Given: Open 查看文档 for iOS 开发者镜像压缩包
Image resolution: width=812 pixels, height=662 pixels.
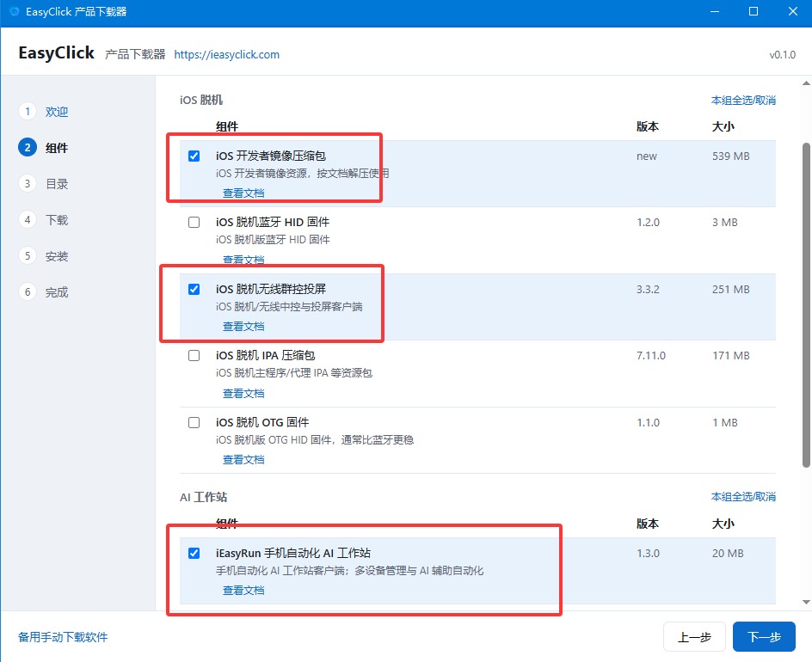Looking at the screenshot, I should click(243, 193).
